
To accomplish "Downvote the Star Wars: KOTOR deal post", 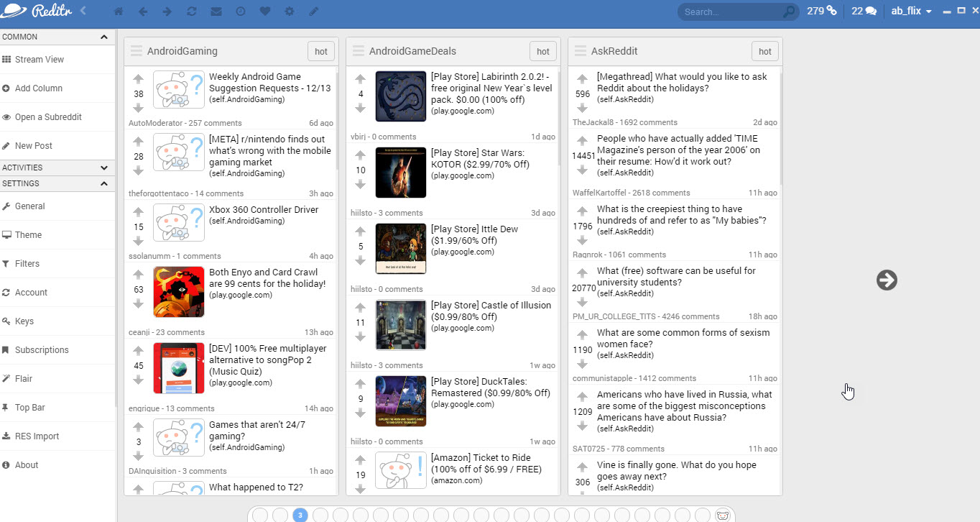I will [361, 185].
